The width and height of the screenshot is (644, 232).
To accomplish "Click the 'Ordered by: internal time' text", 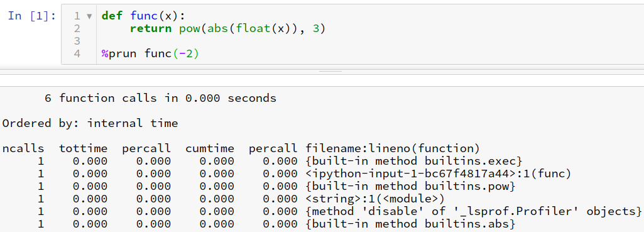I will coord(90,123).
